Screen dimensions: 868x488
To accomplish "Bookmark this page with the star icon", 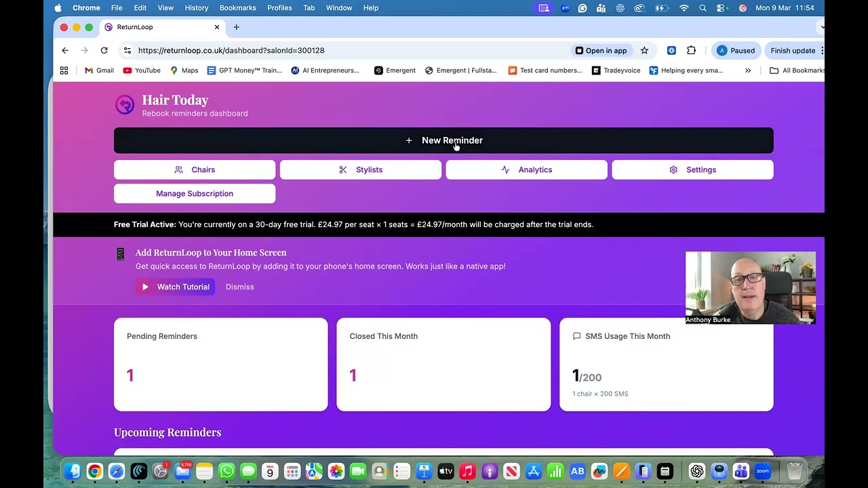I will (644, 50).
